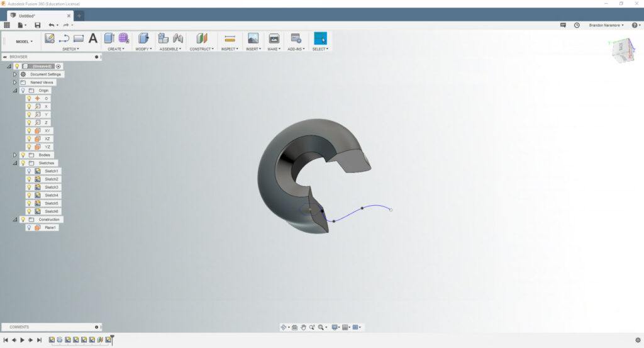644x348 pixels.
Task: Toggle visibility of the XY plane
Action: tap(29, 131)
